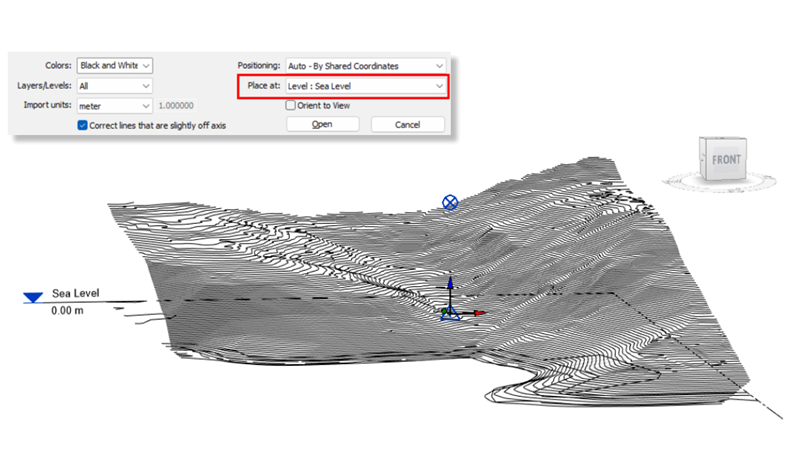Toggle Correct lines slightly off axis checkbox
The height and width of the screenshot is (463, 789).
[83, 125]
